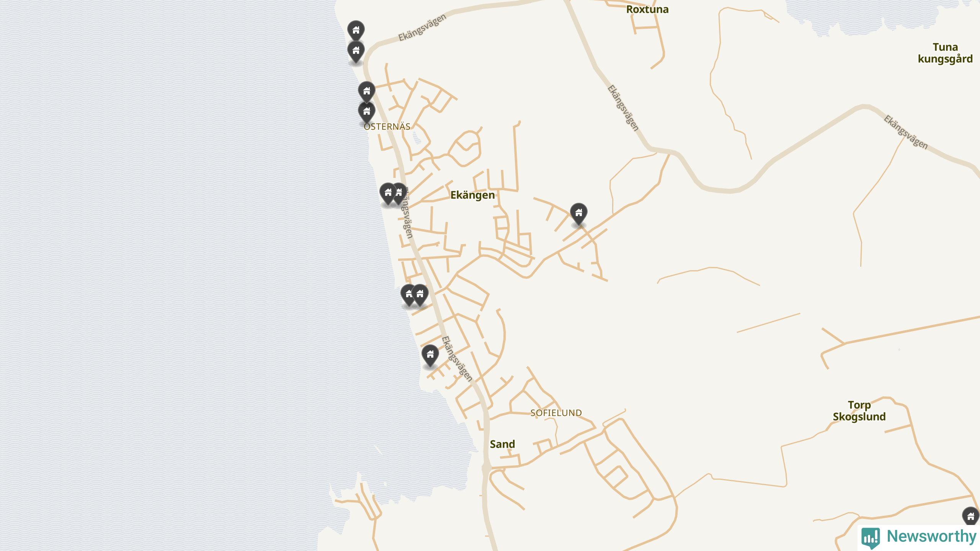Open the left house marker of the lower shoreline pair
Viewport: 980px width, 551px height.
pyautogui.click(x=408, y=295)
